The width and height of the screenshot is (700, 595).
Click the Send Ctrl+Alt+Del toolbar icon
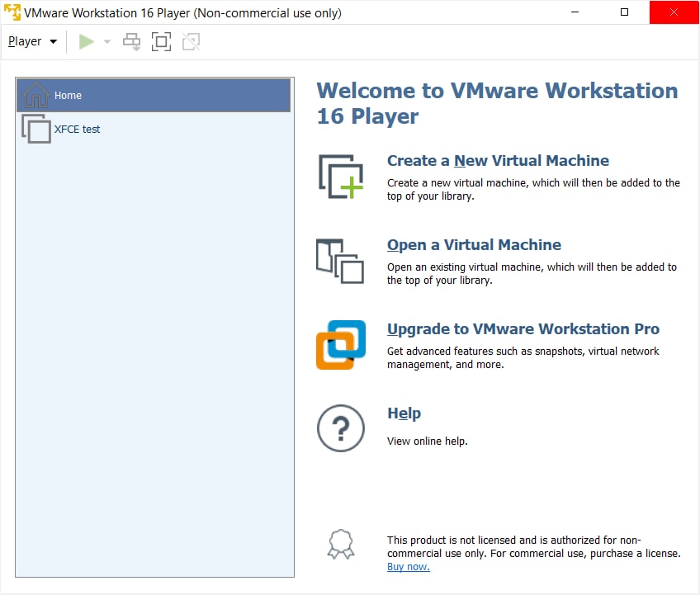(132, 41)
